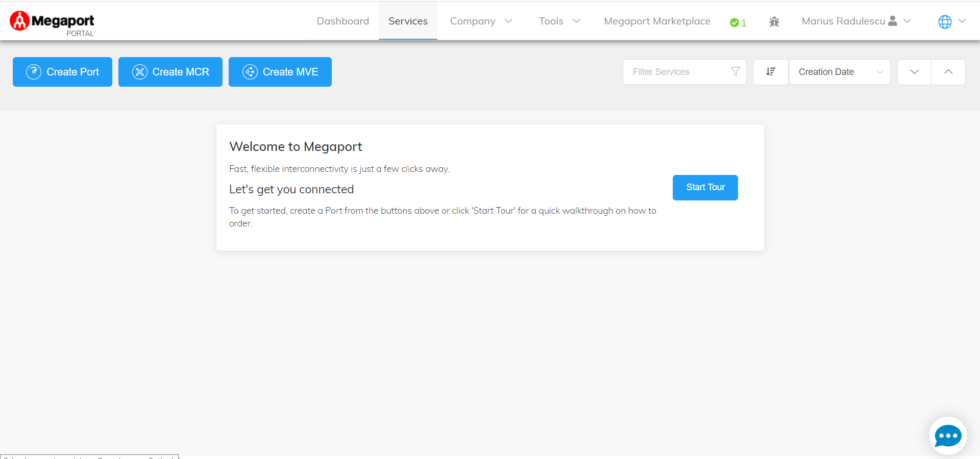The width and height of the screenshot is (980, 459).
Task: Open Megaport Marketplace
Action: pos(657,21)
